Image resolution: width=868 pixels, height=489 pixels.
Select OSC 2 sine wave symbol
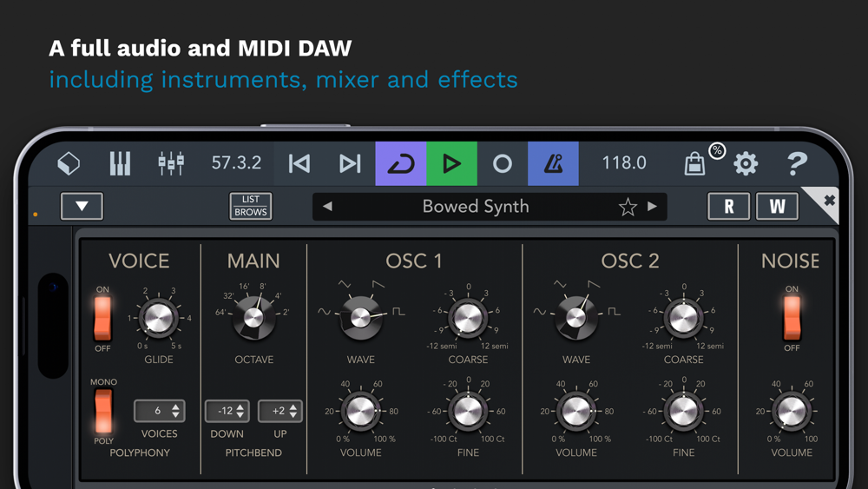[539, 312]
